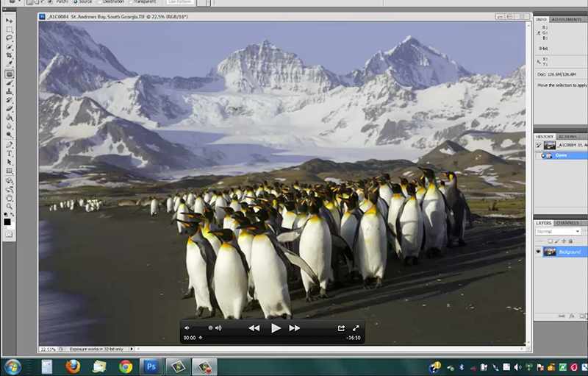Image resolution: width=588 pixels, height=376 pixels.
Task: Open the History tab
Action: (x=545, y=136)
